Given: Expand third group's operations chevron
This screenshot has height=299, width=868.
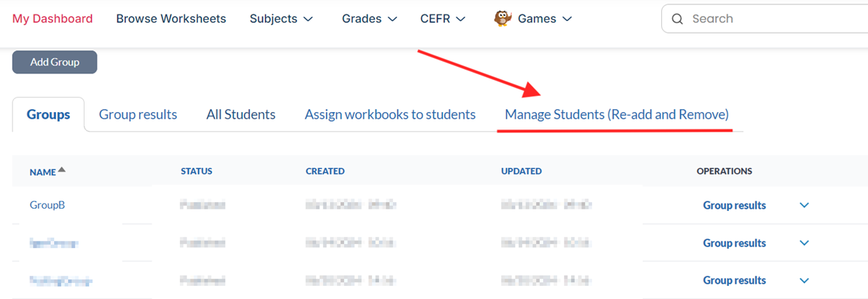Looking at the screenshot, I should pyautogui.click(x=804, y=280).
